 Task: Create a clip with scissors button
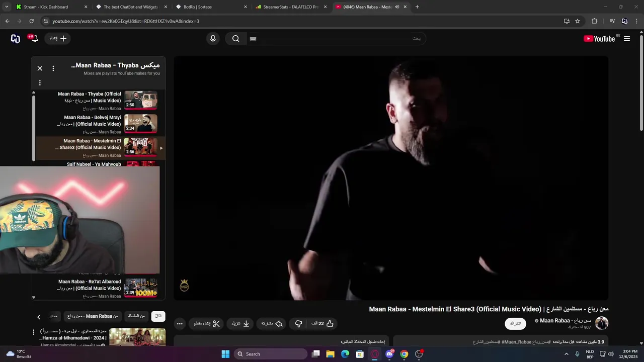pyautogui.click(x=207, y=324)
